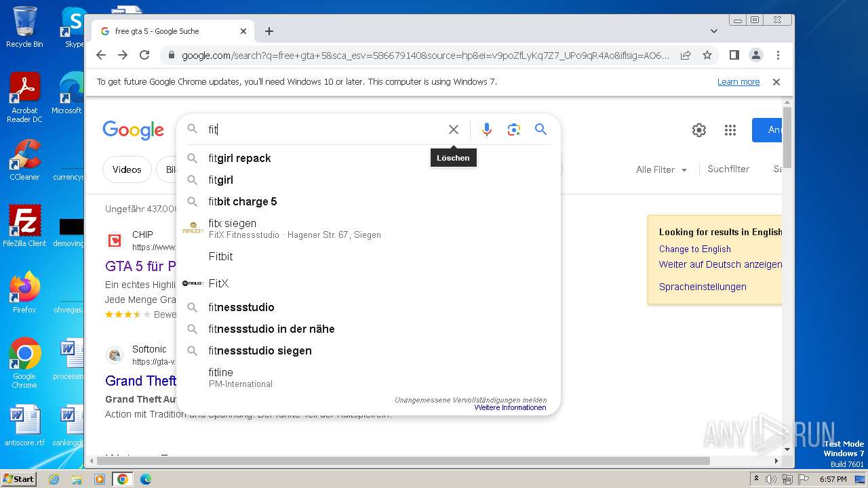Open CCleaner desktop icon
The height and width of the screenshot is (488, 868).
pyautogui.click(x=24, y=160)
